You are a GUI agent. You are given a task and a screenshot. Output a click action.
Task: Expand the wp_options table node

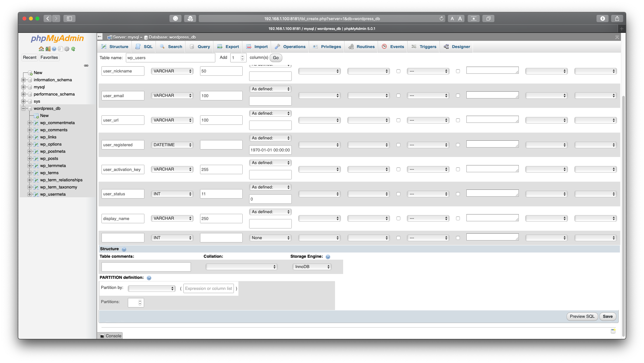pos(30,144)
